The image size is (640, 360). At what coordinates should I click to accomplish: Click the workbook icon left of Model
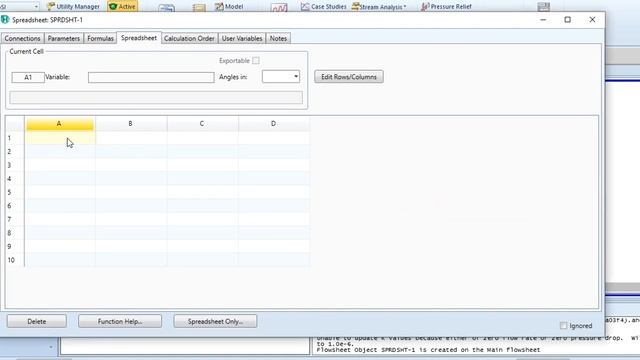(199, 7)
